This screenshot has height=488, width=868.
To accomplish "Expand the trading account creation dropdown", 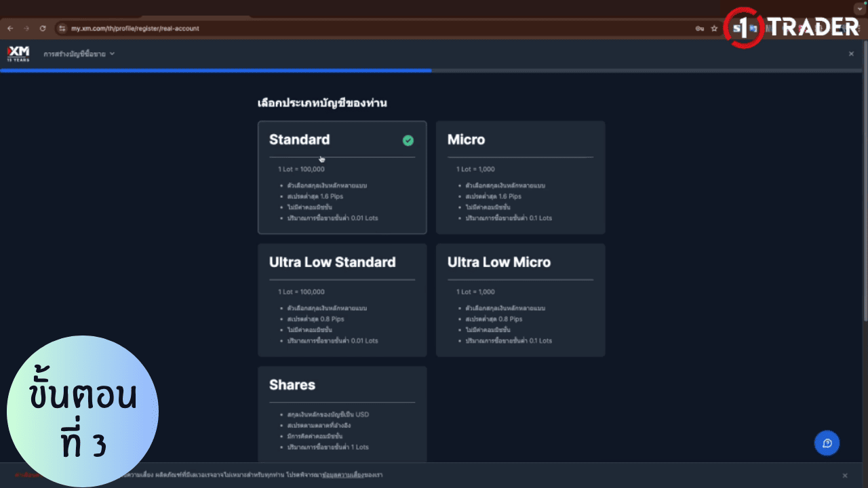I will click(79, 54).
